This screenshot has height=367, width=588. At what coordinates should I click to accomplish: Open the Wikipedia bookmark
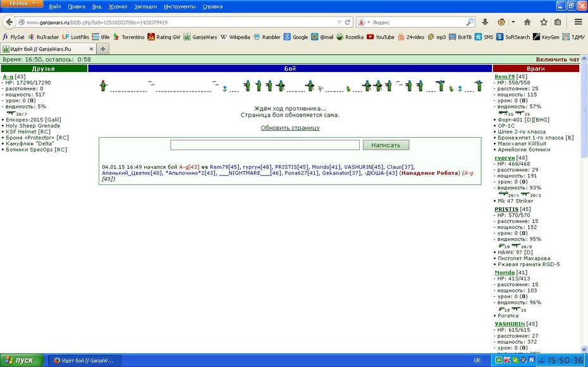235,37
